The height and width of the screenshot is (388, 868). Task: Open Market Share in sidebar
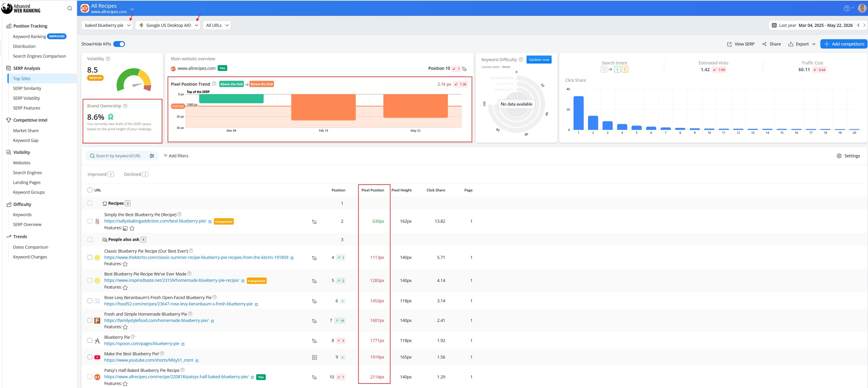pos(26,131)
